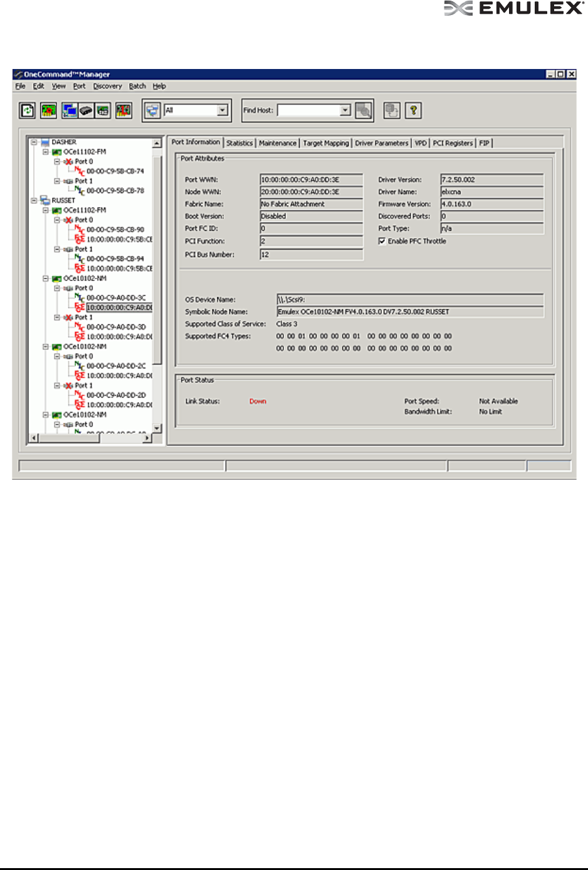
Task: Switch to the Maintenance tab
Action: point(278,143)
